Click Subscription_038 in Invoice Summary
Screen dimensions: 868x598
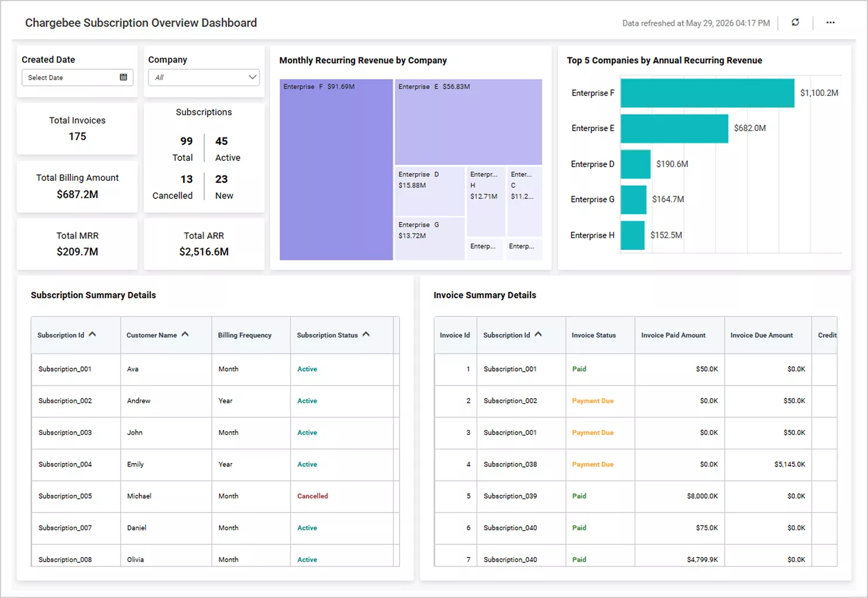tap(510, 465)
